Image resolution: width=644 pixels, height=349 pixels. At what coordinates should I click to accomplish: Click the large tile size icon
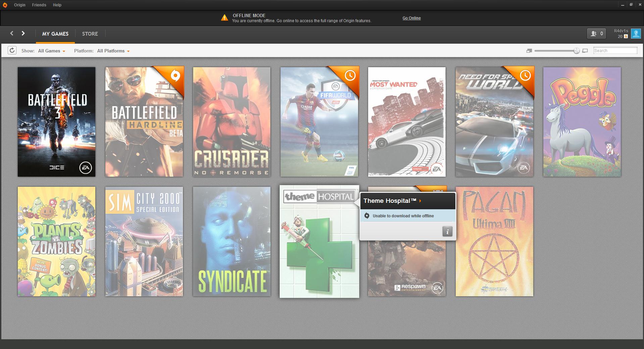click(x=585, y=51)
